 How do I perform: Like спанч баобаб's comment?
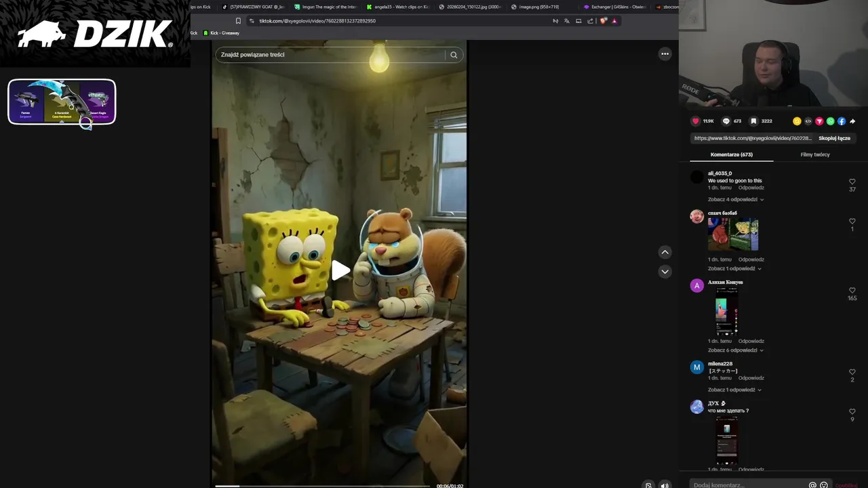point(852,222)
